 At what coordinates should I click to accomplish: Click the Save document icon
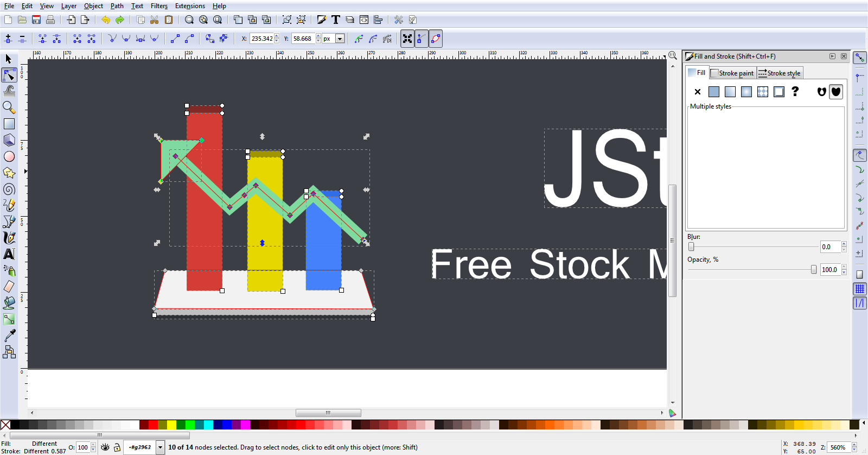[36, 20]
